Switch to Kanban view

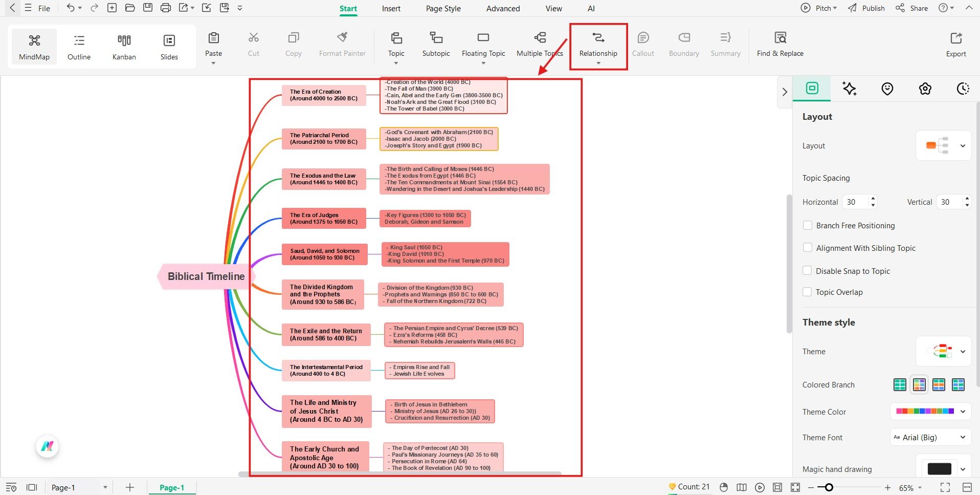(124, 46)
